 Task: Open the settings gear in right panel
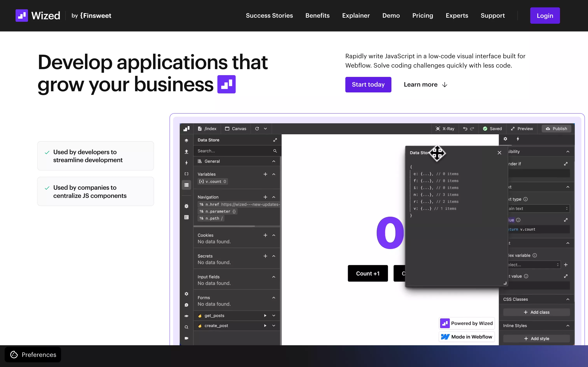505,139
